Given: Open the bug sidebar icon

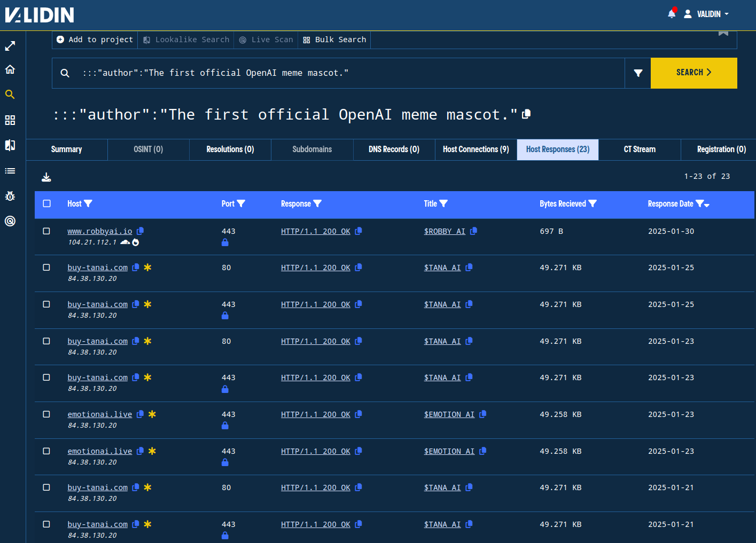Looking at the screenshot, I should pyautogui.click(x=10, y=196).
